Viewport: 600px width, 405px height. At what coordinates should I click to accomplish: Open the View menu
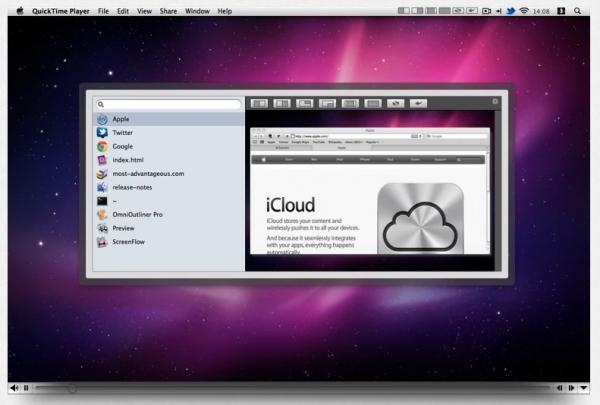click(144, 11)
